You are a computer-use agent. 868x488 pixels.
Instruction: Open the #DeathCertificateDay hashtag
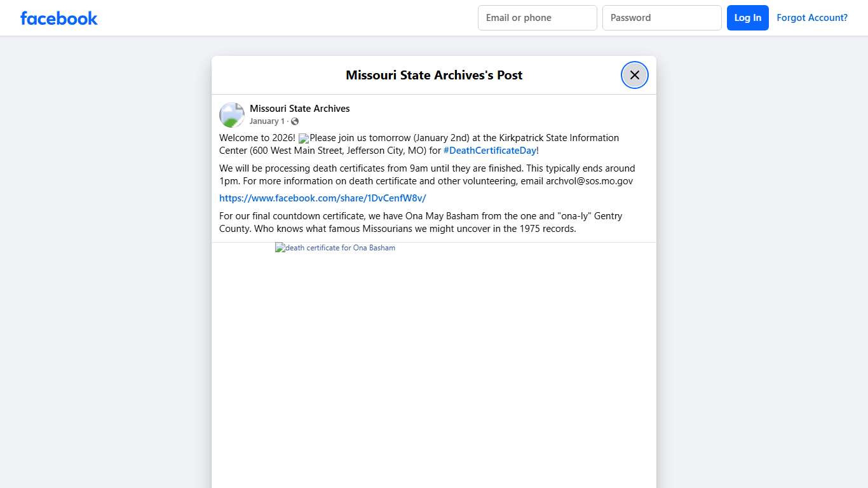tap(489, 151)
